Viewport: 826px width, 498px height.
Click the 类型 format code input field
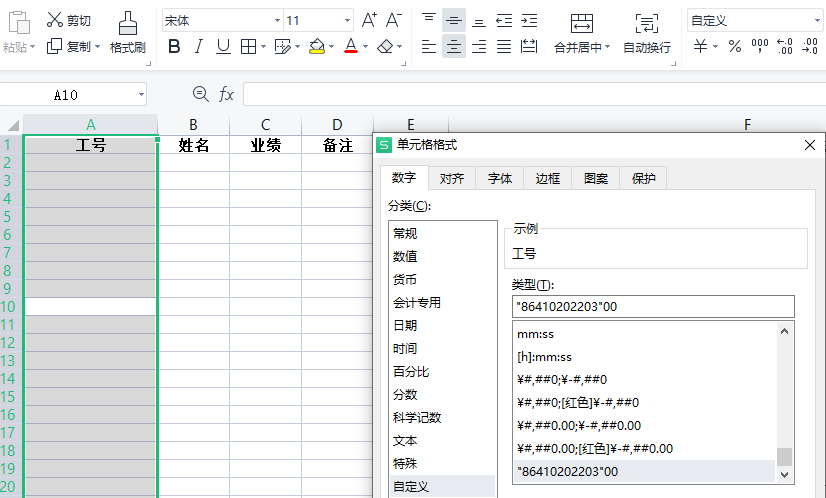[x=653, y=307]
